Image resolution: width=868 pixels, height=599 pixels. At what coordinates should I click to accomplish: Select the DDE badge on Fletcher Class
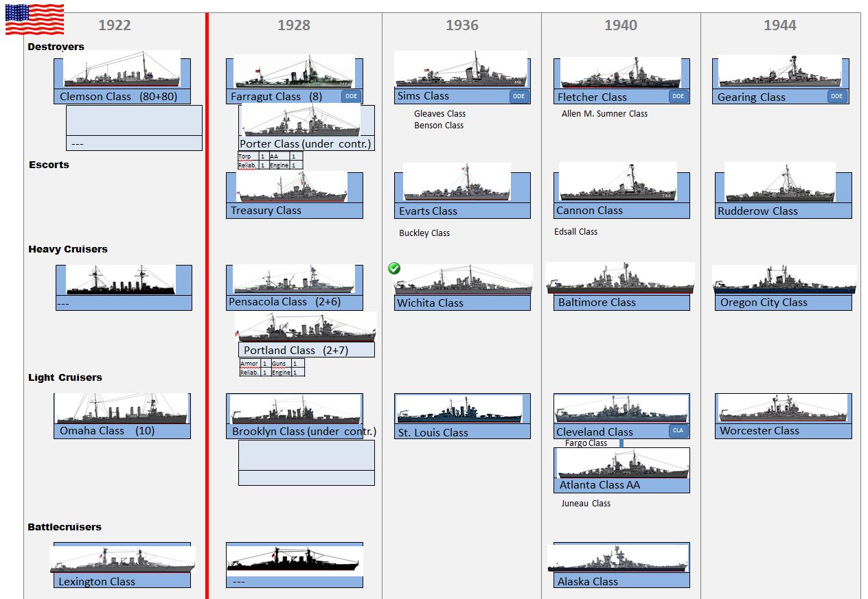coord(678,97)
